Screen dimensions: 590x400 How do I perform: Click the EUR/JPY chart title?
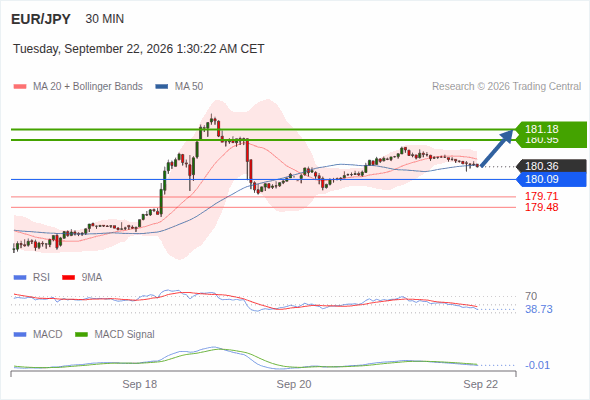pyautogui.click(x=41, y=19)
